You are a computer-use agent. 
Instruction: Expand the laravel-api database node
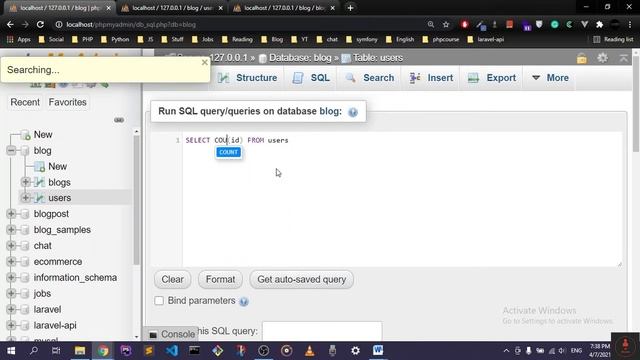pos(11,325)
